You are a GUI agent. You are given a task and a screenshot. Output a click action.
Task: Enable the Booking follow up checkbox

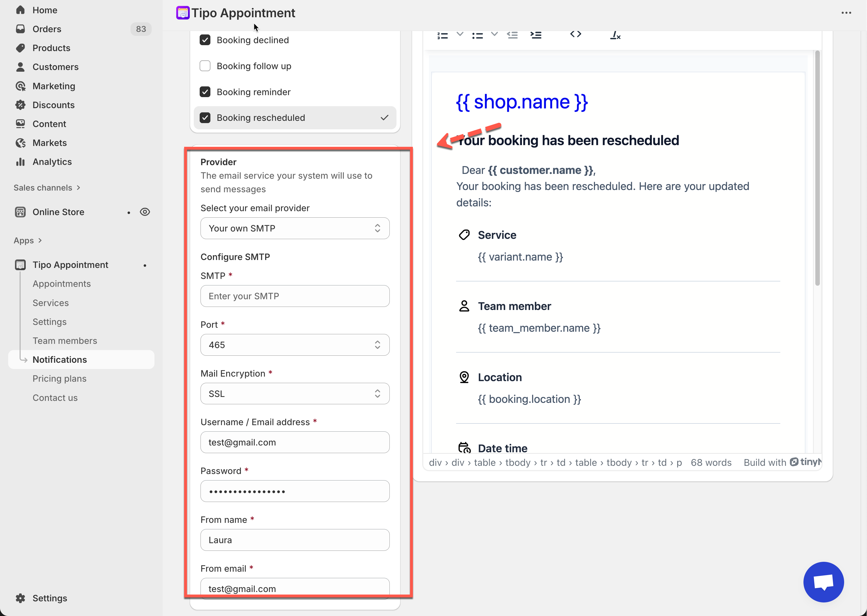point(205,66)
